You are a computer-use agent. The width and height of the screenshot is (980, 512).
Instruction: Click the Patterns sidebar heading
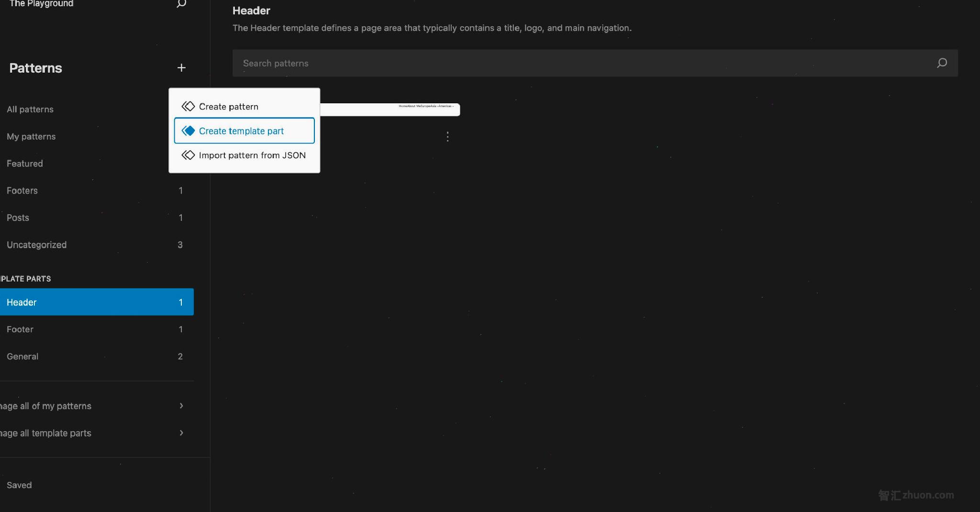click(35, 68)
